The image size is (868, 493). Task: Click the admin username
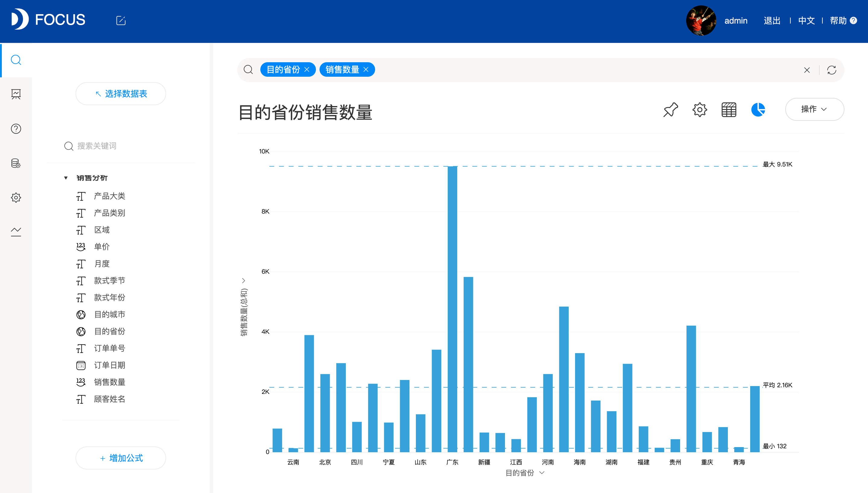point(736,21)
